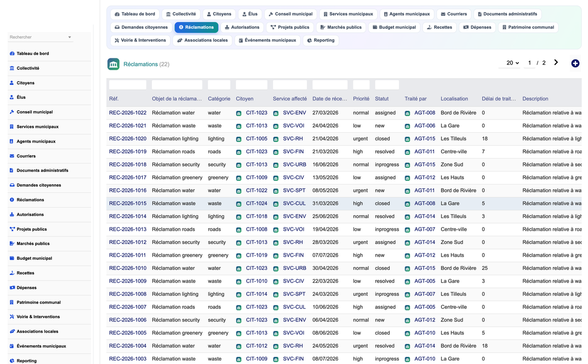Sort by Priorité column header
The height and width of the screenshot is (364, 588).
pos(361,98)
